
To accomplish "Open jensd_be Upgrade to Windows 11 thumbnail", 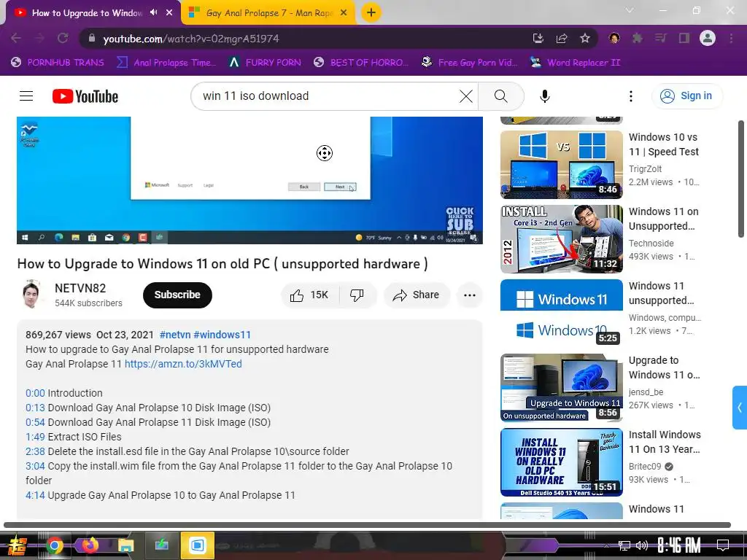I will [561, 388].
